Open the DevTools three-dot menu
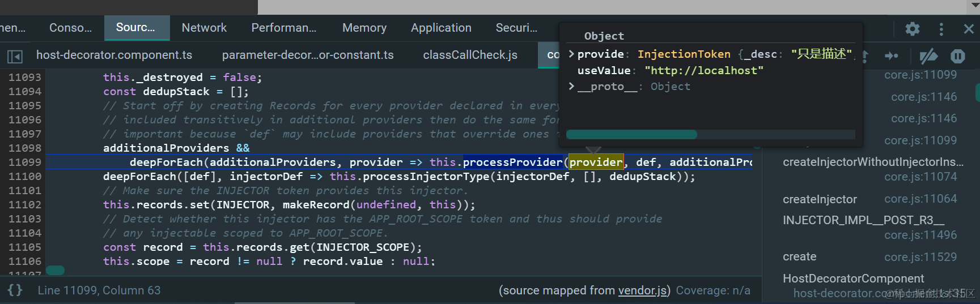Viewport: 980px width, 304px height. pyautogui.click(x=941, y=29)
